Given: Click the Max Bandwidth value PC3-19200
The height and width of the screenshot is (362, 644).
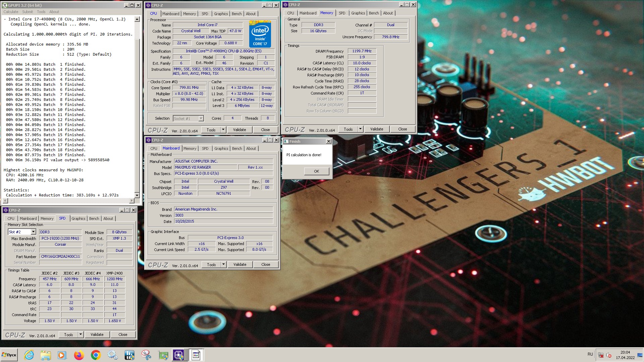Looking at the screenshot, I should click(x=60, y=239).
